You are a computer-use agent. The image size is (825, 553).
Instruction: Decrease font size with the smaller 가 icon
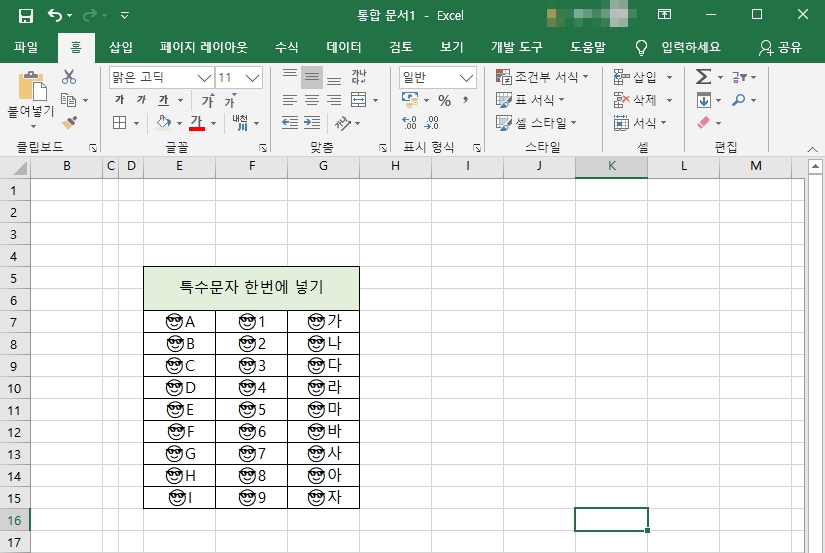tap(230, 100)
